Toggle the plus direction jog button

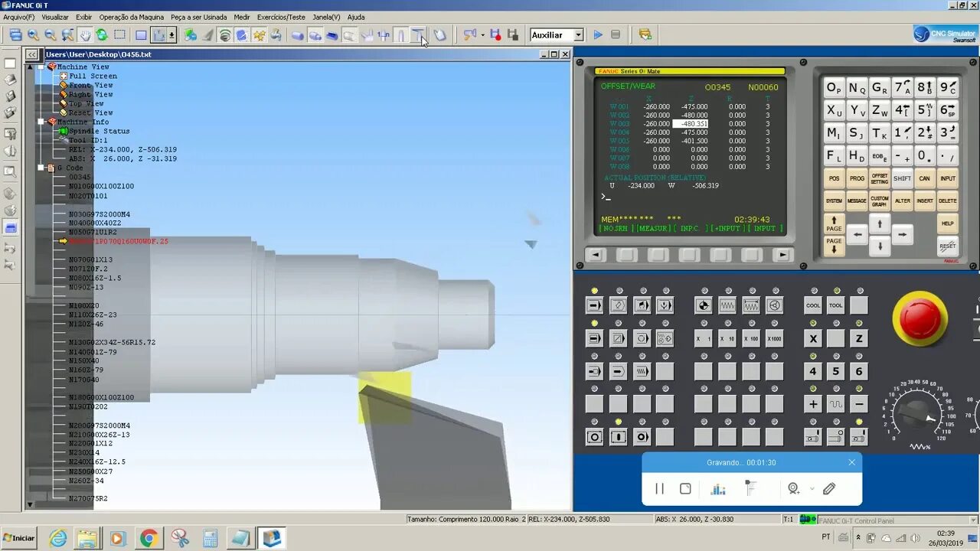click(813, 404)
